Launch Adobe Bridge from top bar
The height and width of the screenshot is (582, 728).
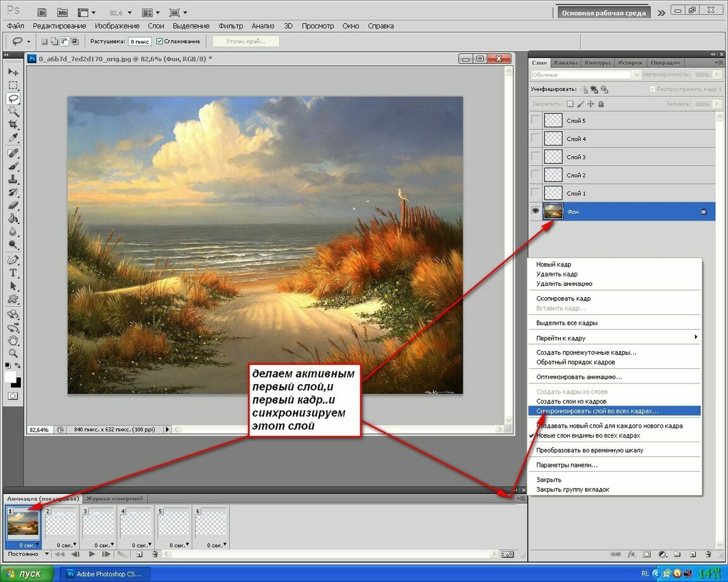point(42,13)
